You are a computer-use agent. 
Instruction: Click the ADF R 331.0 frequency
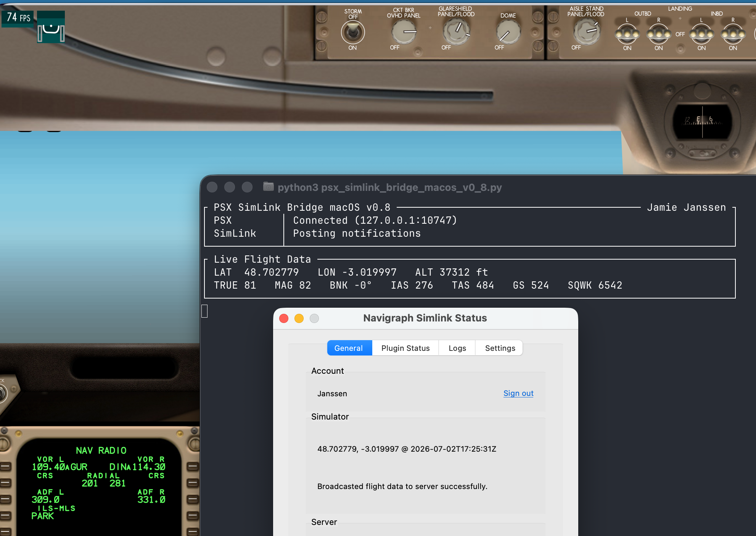click(151, 499)
